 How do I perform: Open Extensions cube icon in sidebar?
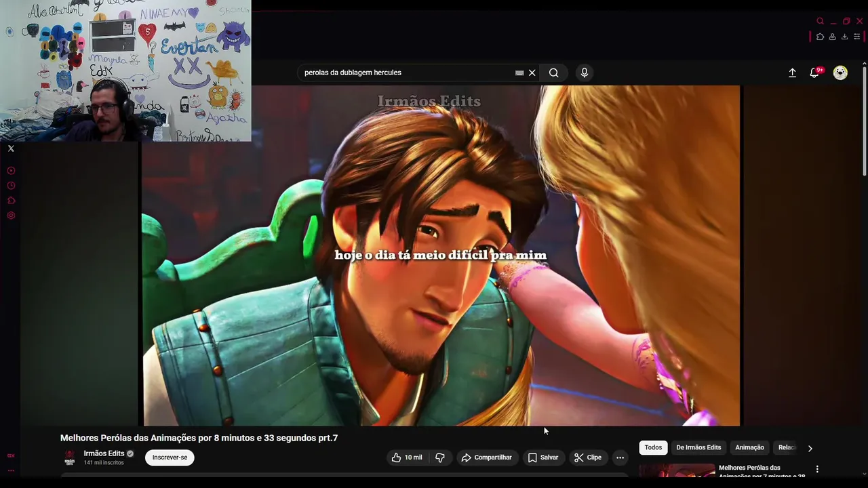point(11,201)
